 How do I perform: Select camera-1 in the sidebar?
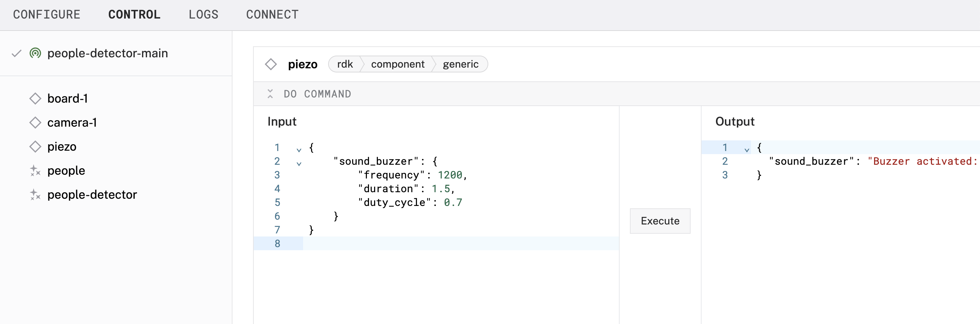[72, 123]
